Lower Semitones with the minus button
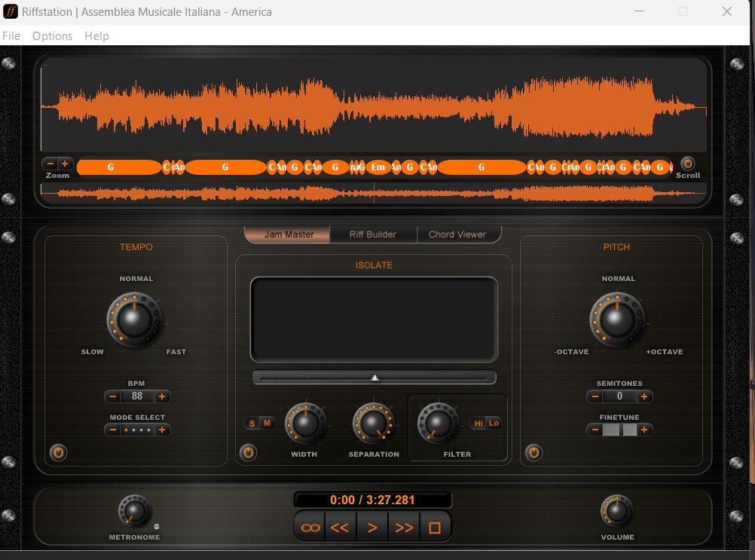This screenshot has width=755, height=560. click(595, 396)
